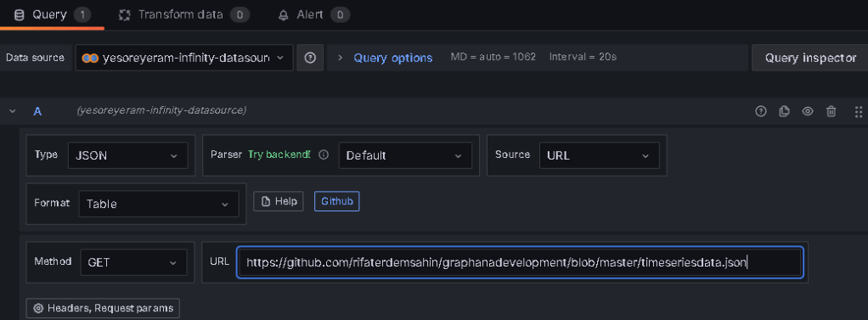Viewport: 868px width, 320px height.
Task: Click the italic yesoreyeram-infinity-datasource query label
Action: (x=161, y=110)
